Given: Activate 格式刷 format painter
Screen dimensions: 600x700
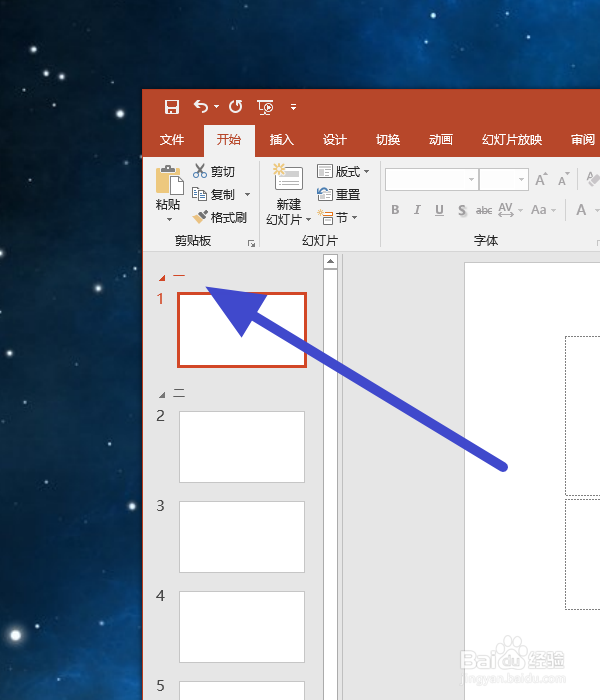Looking at the screenshot, I should (220, 217).
